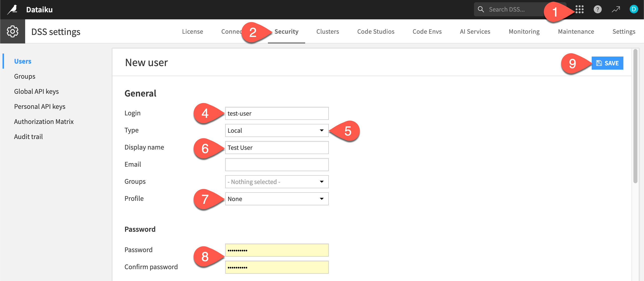Viewport: 644px width, 281px height.
Task: Click the Confirm password field
Action: pyautogui.click(x=277, y=267)
